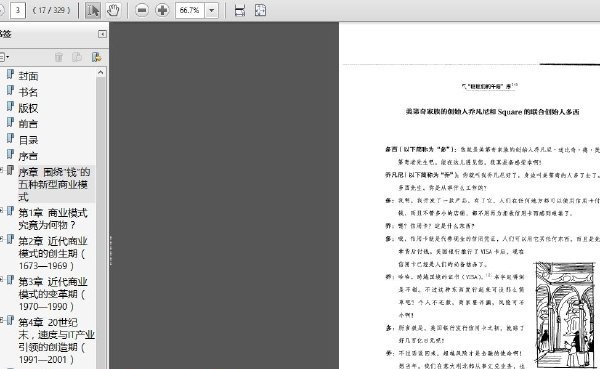The height and width of the screenshot is (369, 600).
Task: Activate the Hand pan tool
Action: (x=113, y=10)
